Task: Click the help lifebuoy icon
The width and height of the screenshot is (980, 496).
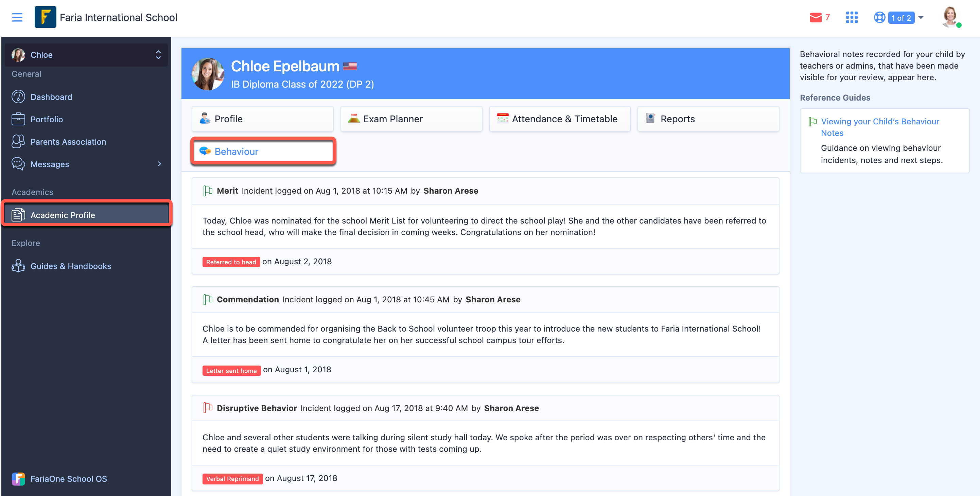Action: (879, 18)
